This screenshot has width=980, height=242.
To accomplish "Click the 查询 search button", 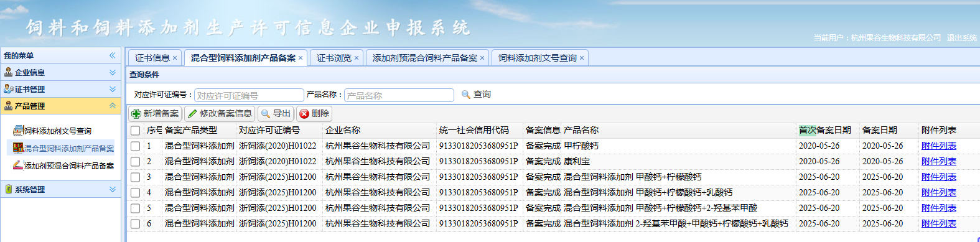I will click(476, 95).
